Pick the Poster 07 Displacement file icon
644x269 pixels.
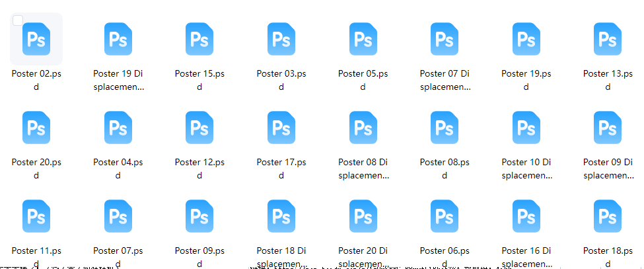click(445, 39)
